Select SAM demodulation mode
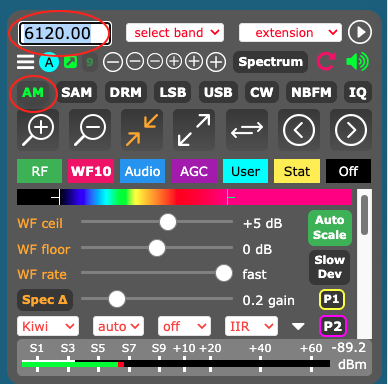 point(76,92)
